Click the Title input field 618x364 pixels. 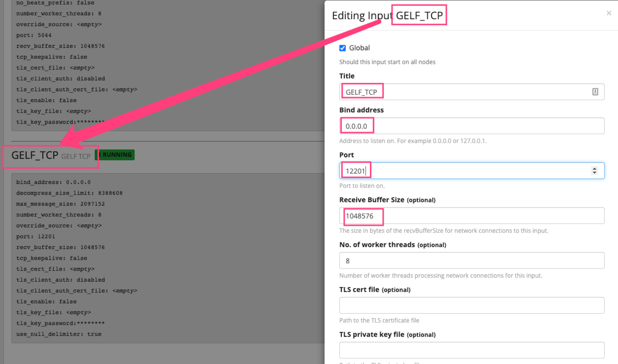(x=472, y=92)
